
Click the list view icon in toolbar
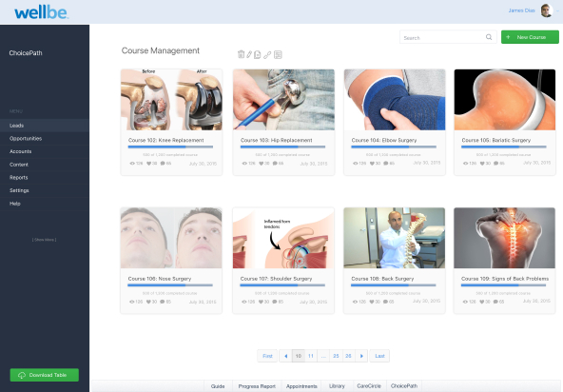pyautogui.click(x=278, y=54)
